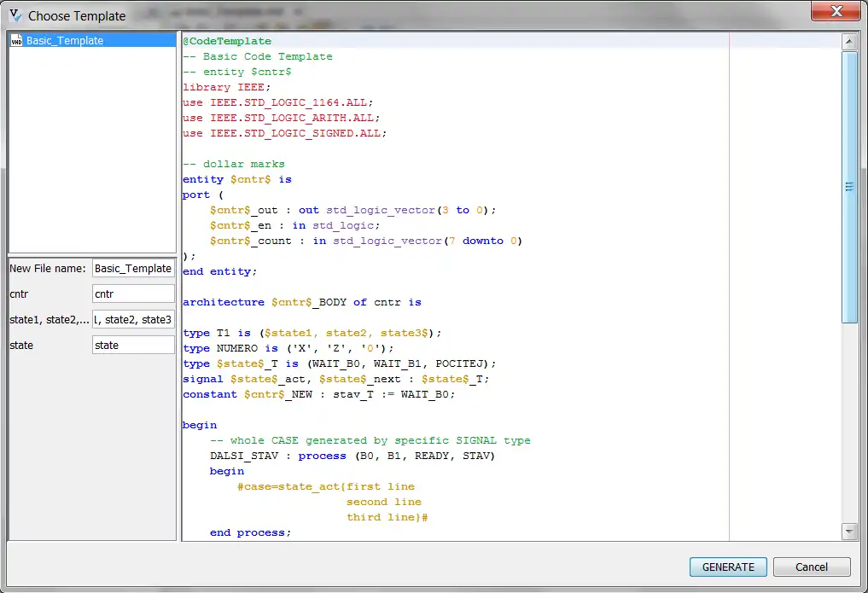This screenshot has height=593, width=868.
Task: Focus the cntr parameter text field
Action: click(x=133, y=294)
